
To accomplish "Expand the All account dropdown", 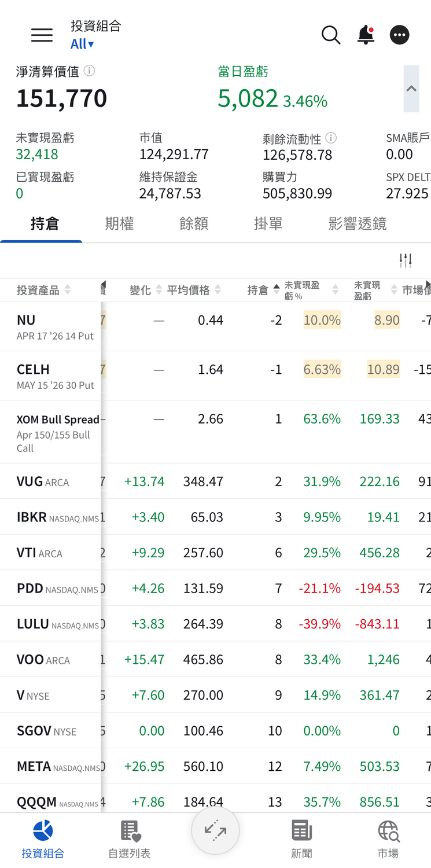I will [82, 44].
